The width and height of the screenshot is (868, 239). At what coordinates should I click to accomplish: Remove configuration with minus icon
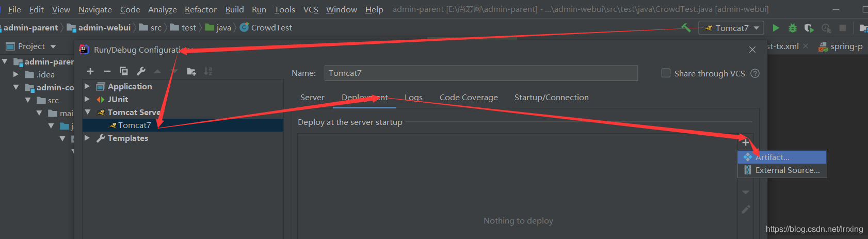(x=107, y=71)
